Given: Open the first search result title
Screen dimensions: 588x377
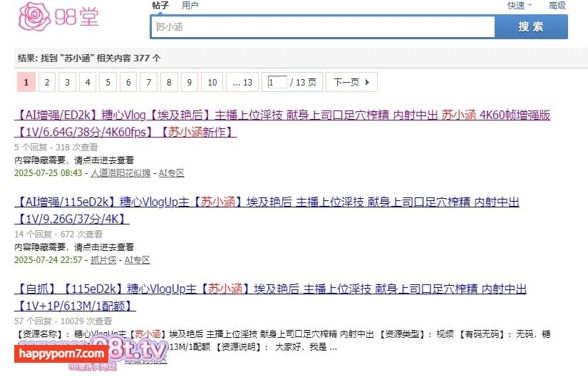Looking at the screenshot, I should [x=282, y=115].
